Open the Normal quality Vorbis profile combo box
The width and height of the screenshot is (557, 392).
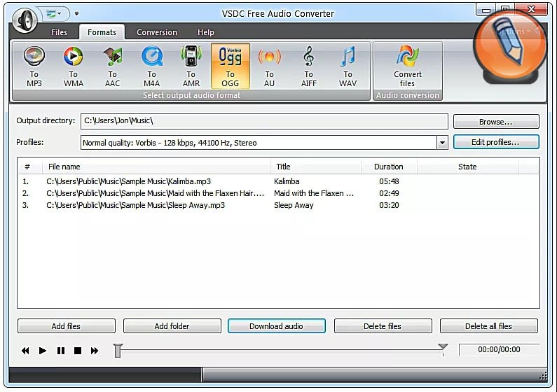pyautogui.click(x=264, y=143)
